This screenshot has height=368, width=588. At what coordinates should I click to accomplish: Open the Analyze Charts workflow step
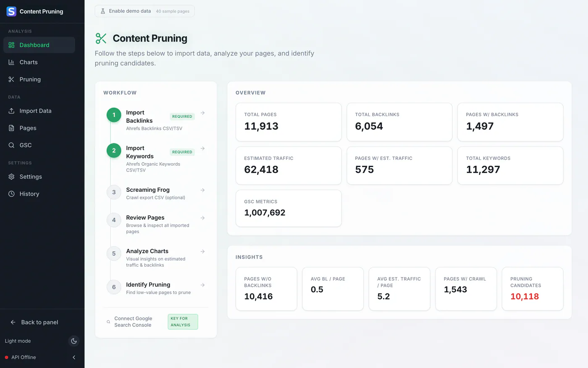156,258
